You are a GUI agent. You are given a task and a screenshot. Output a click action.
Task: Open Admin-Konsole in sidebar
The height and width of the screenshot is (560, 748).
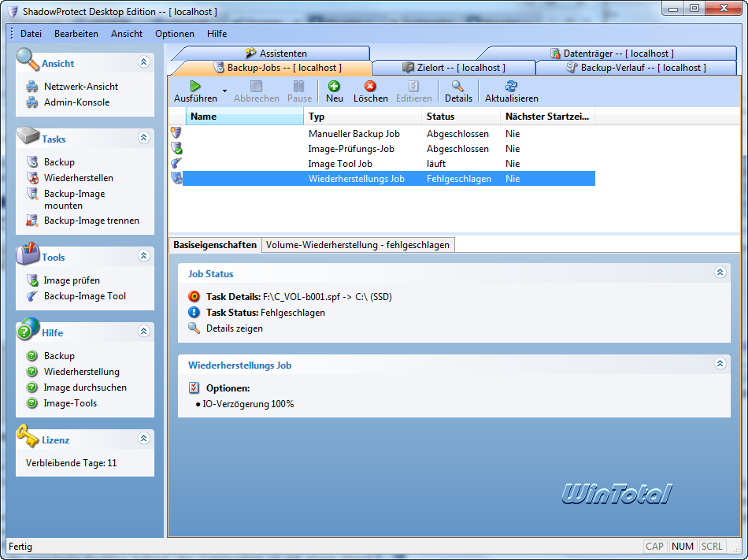[77, 102]
